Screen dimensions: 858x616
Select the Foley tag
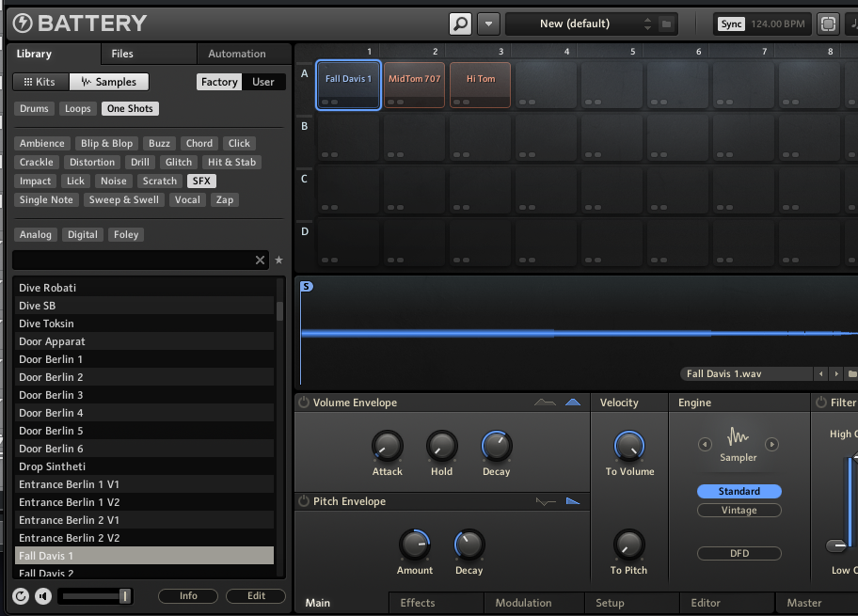point(126,235)
